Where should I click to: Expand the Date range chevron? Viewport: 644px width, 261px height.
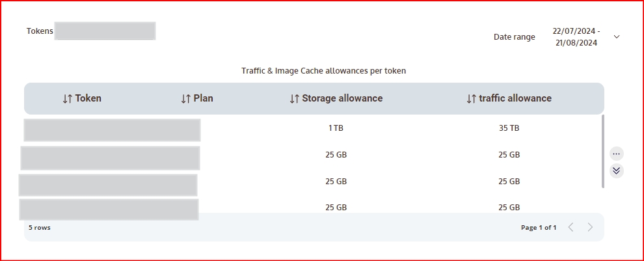click(617, 37)
